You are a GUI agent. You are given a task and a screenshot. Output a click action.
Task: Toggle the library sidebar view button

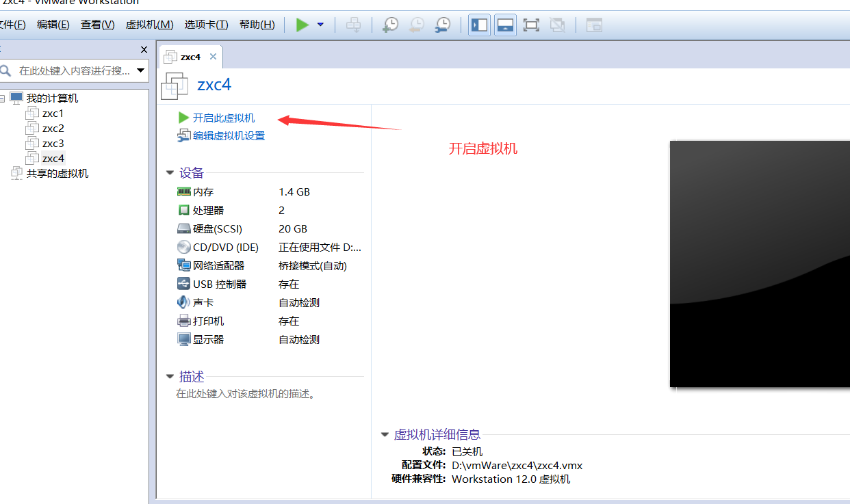[480, 25]
